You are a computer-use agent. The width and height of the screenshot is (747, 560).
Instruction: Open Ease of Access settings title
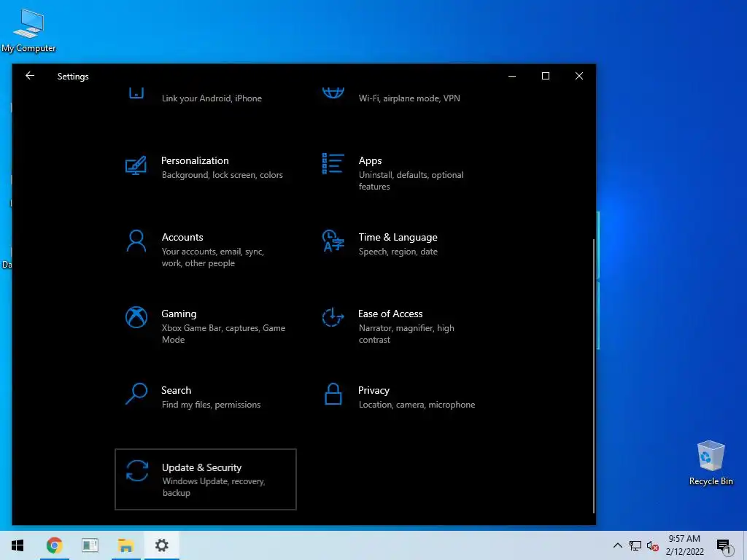390,314
